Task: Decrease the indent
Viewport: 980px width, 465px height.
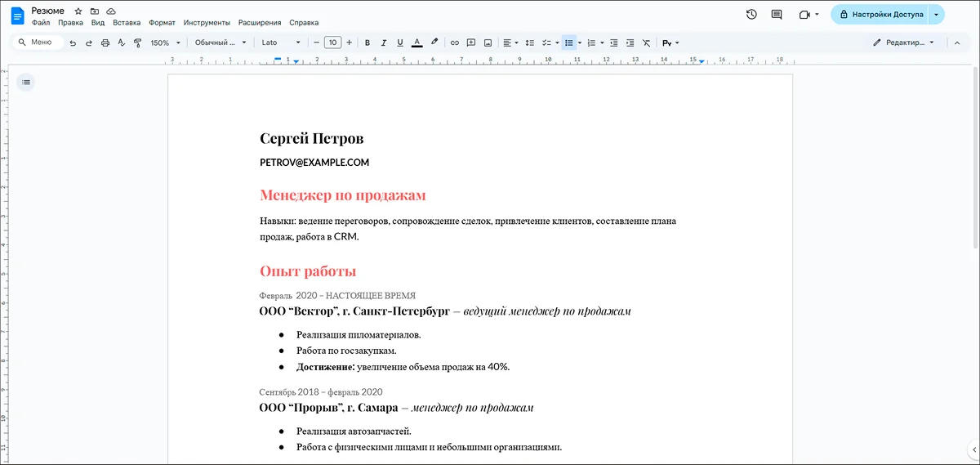Action: (x=613, y=42)
